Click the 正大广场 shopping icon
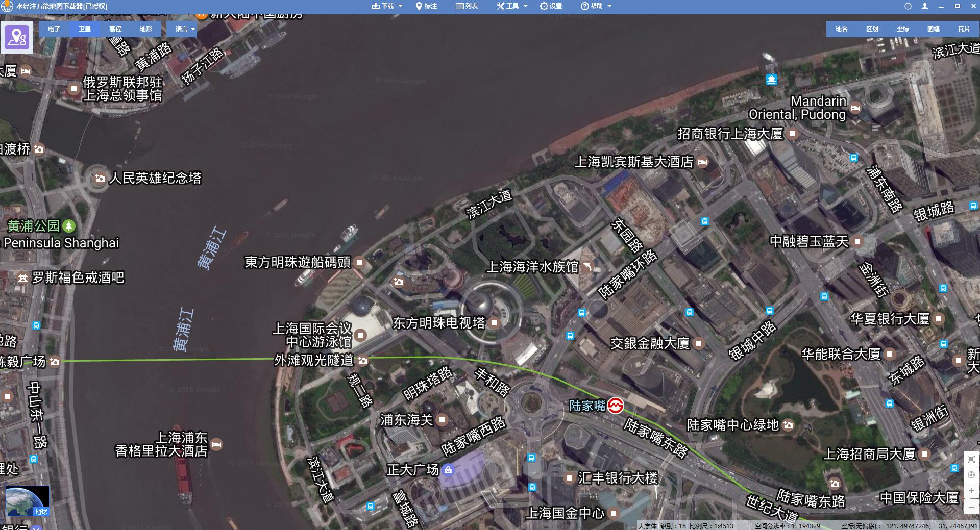The height and width of the screenshot is (530, 980). (x=448, y=470)
